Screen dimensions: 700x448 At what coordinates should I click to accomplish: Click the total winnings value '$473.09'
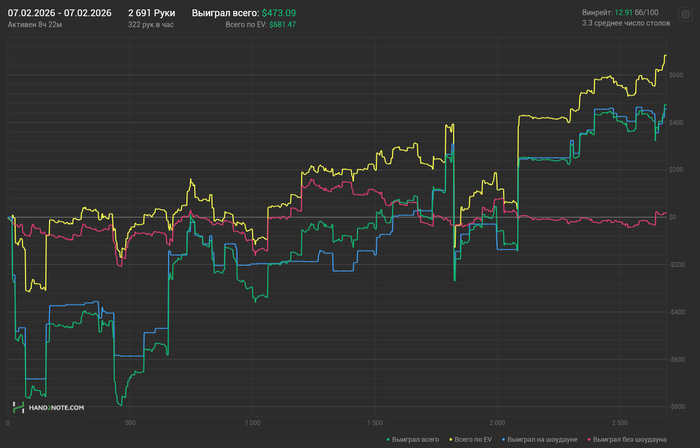pos(279,13)
